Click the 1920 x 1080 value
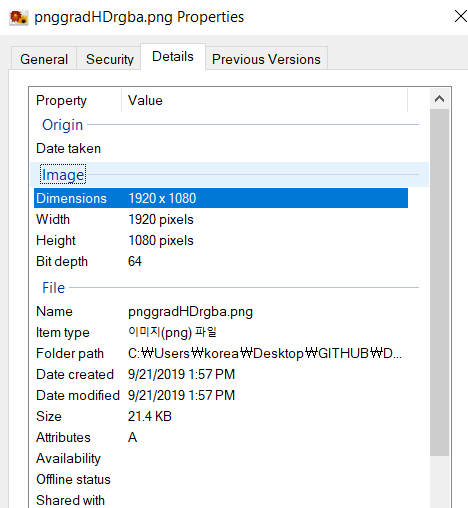 [162, 198]
